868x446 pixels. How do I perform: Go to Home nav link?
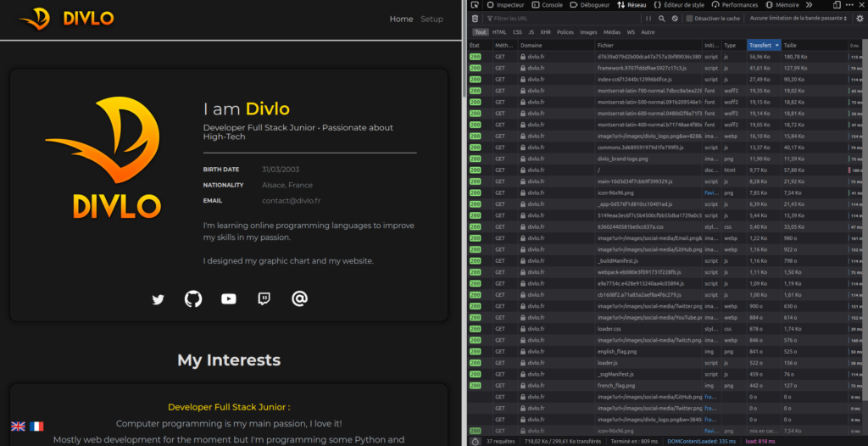click(401, 19)
